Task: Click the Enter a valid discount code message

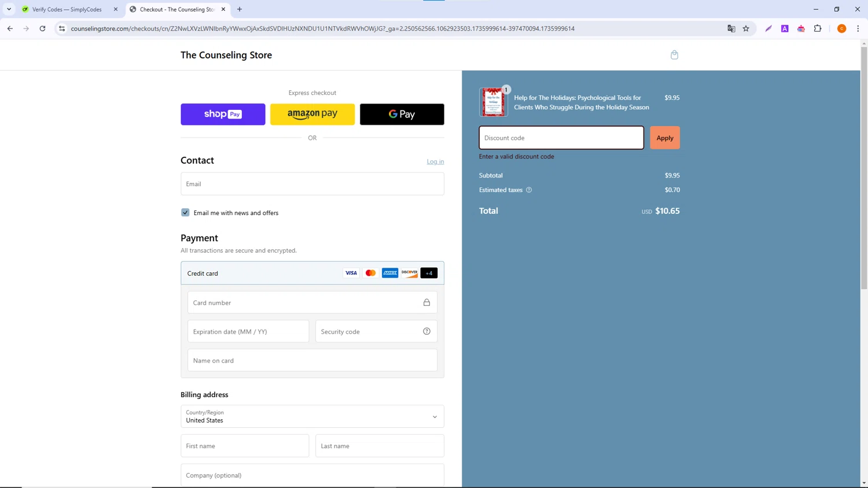Action: tap(516, 156)
